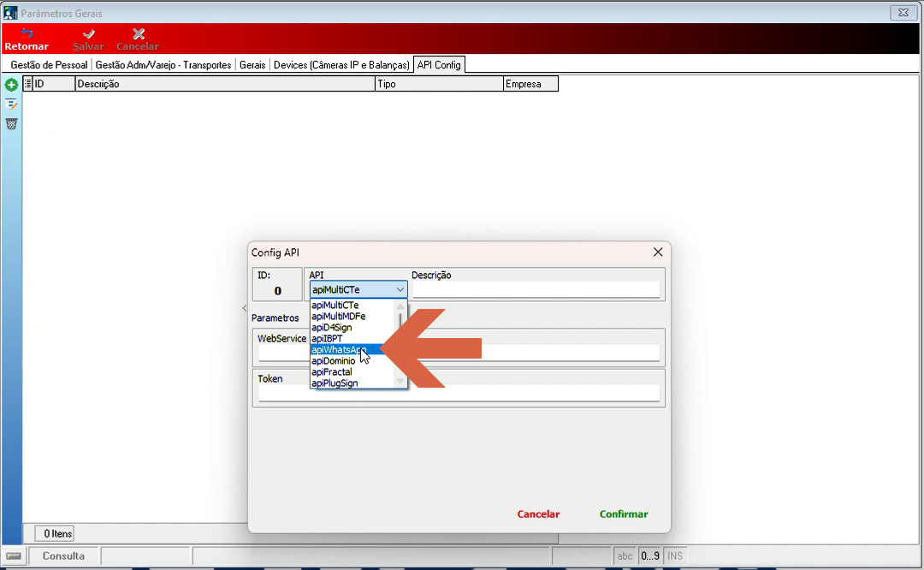Sort by the ID column header

[54, 84]
